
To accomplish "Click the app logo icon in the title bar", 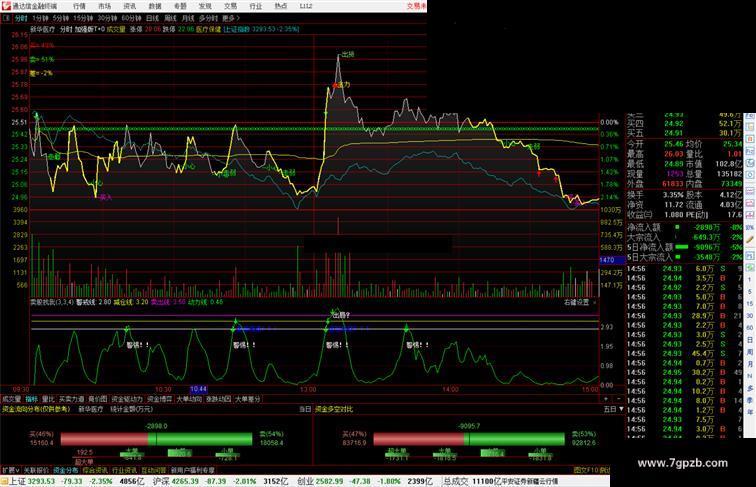I will click(x=6, y=6).
